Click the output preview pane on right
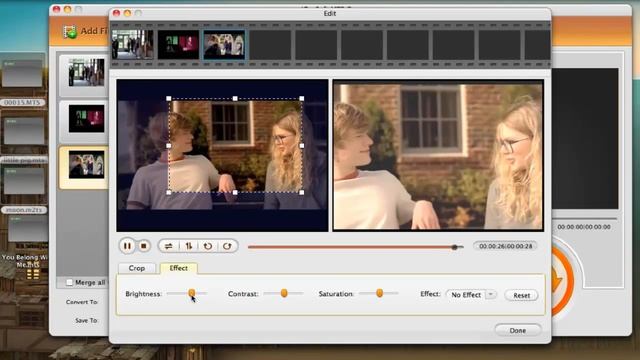The image size is (640, 360). tap(438, 156)
